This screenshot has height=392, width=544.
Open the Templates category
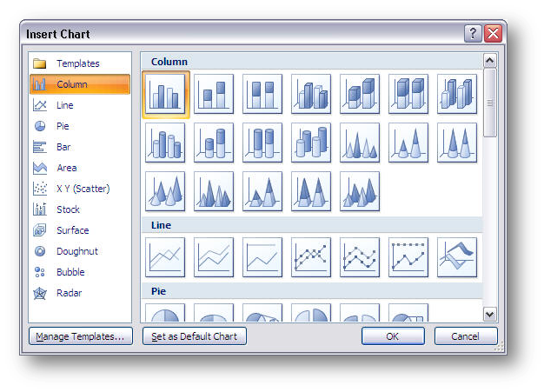tap(77, 63)
